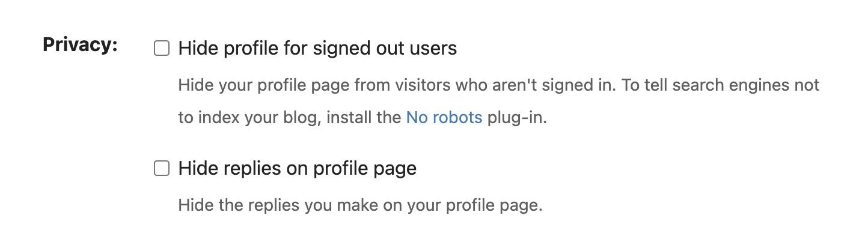Enable hiding profile from signed out visitors
The image size is (868, 245).
[x=162, y=48]
